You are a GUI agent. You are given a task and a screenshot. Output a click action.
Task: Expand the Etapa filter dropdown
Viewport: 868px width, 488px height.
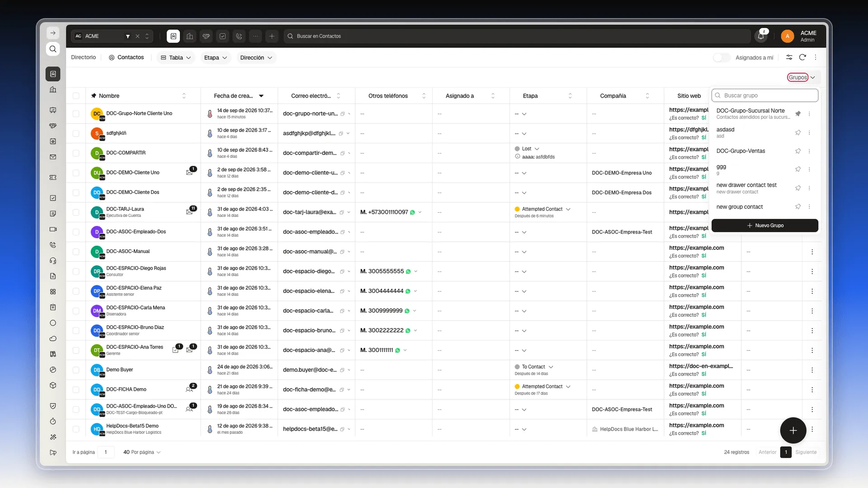click(215, 57)
